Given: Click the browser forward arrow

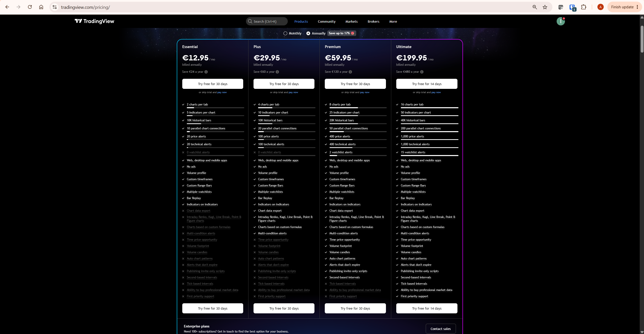Looking at the screenshot, I should [x=18, y=7].
